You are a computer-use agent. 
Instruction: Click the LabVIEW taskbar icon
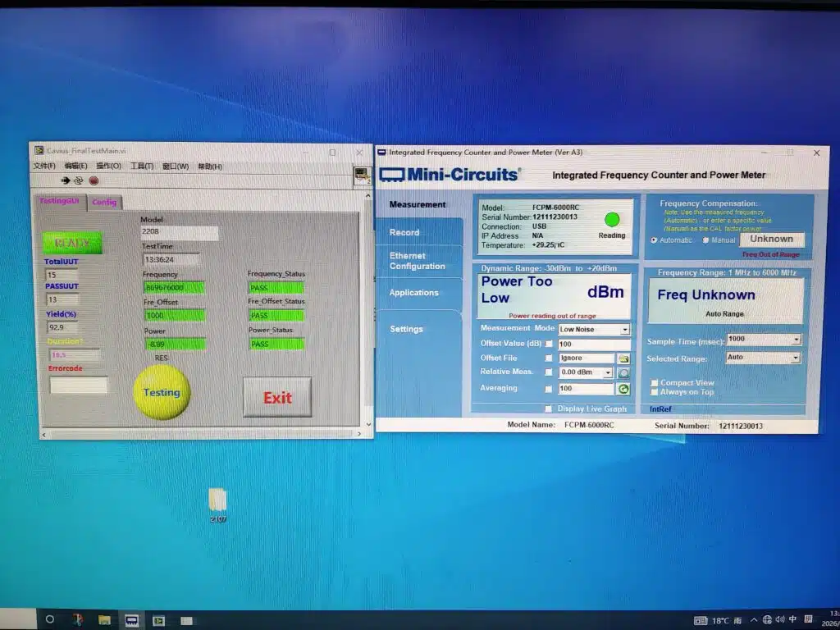[x=159, y=620]
